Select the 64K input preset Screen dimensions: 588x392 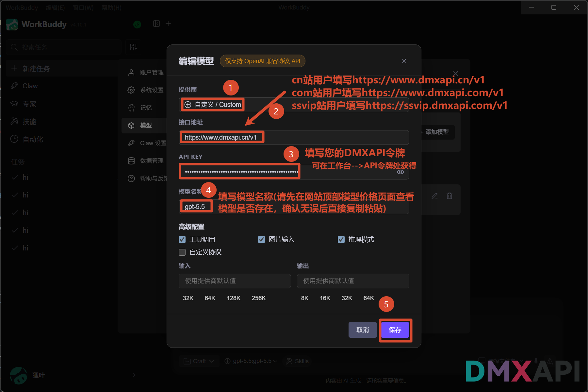coord(210,298)
